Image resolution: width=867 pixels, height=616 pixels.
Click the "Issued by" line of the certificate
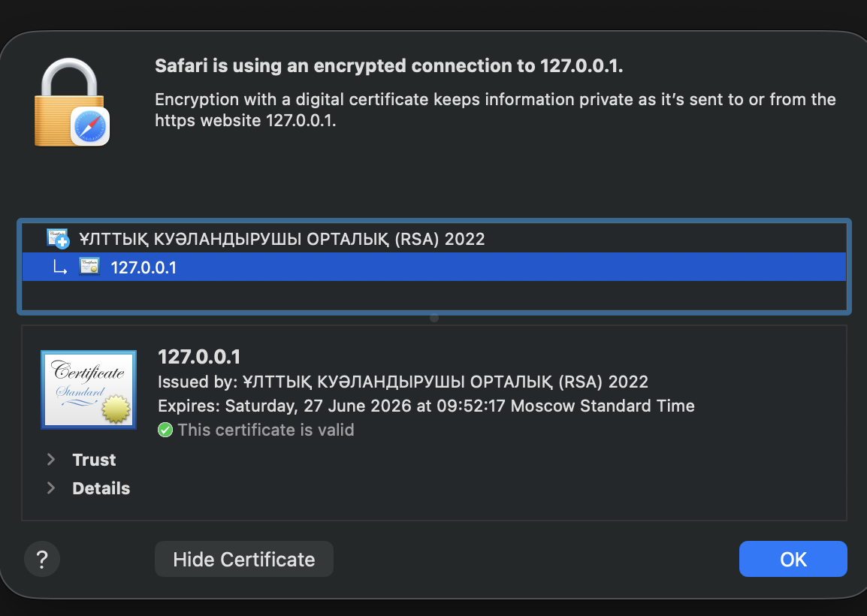tap(403, 382)
